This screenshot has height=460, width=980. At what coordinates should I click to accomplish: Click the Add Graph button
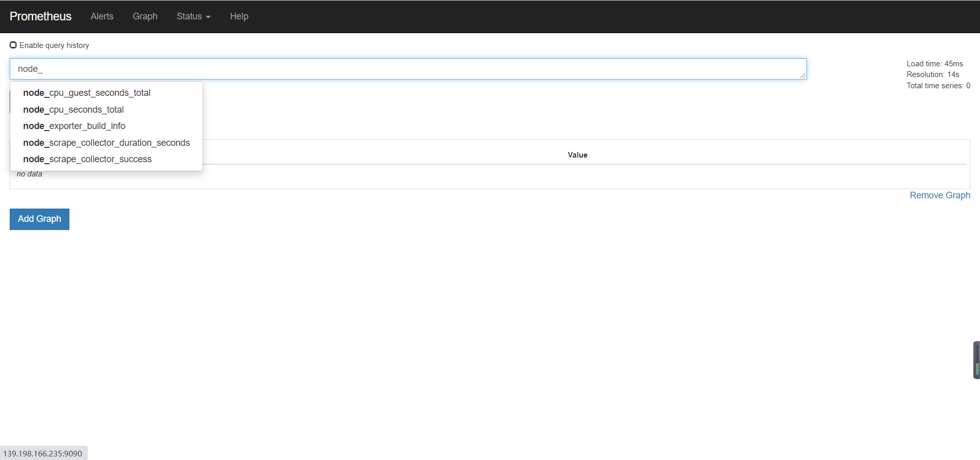[39, 219]
